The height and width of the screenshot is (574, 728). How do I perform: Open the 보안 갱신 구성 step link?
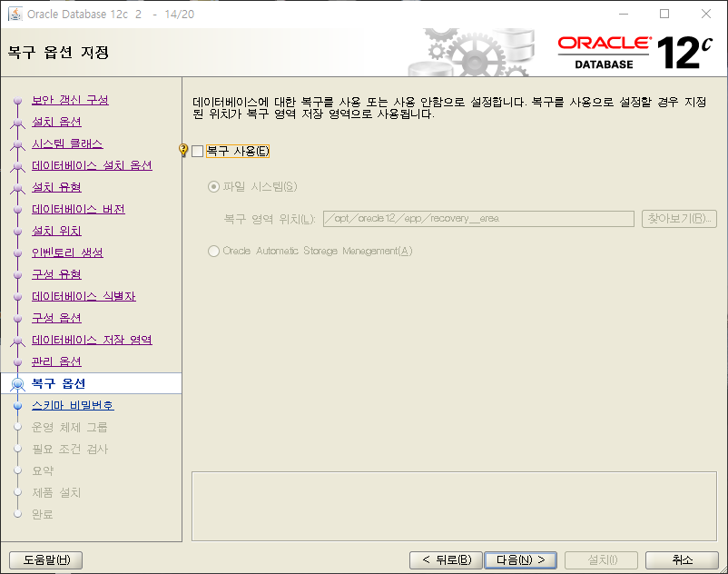[x=70, y=100]
